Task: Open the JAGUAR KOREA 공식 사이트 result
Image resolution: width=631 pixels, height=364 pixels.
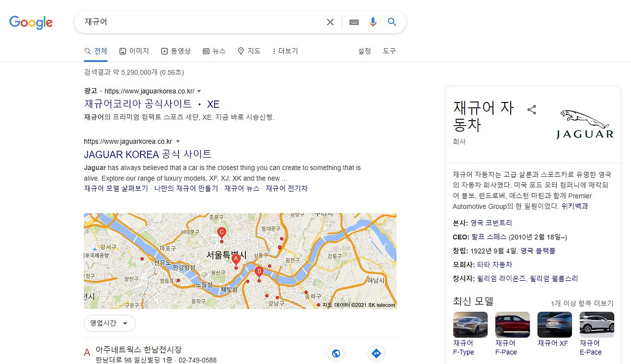Action: coord(148,154)
